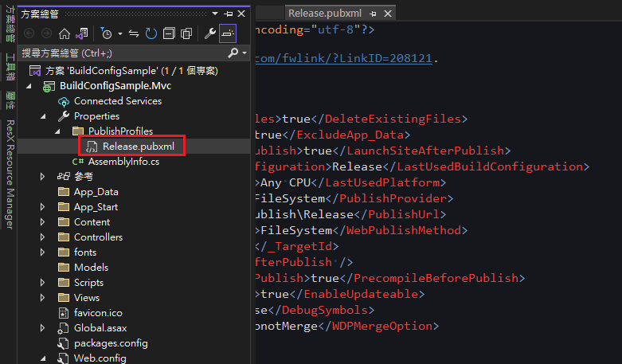Screen dimensions: 622x364
Task: Collapse the Web.config node
Action: [43, 358]
